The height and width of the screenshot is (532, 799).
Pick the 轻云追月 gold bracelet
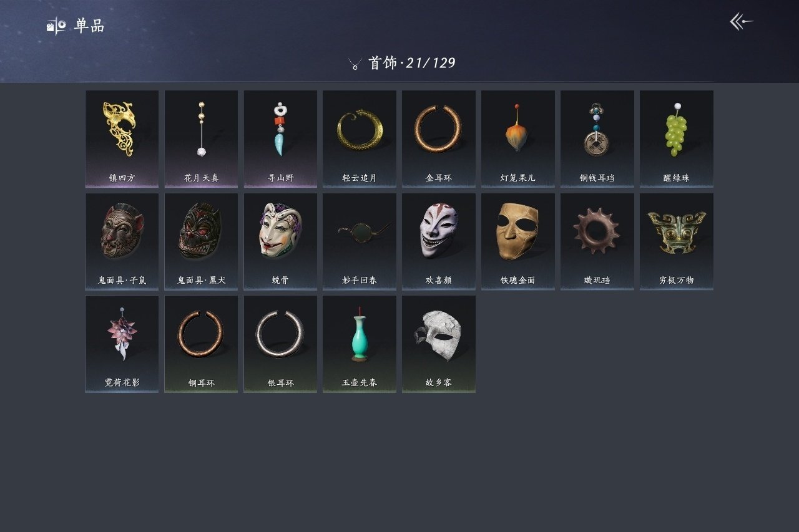(360, 139)
